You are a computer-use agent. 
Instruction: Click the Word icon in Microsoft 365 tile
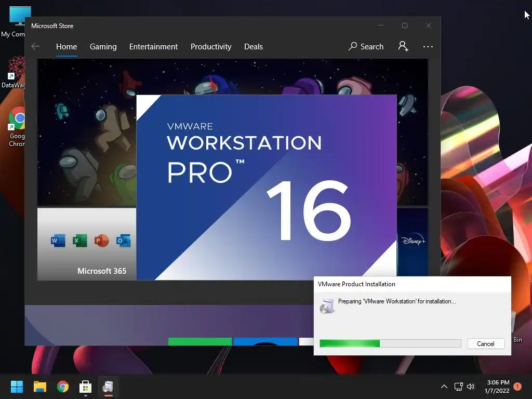point(58,241)
